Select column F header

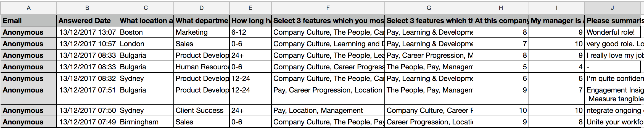[328, 8]
